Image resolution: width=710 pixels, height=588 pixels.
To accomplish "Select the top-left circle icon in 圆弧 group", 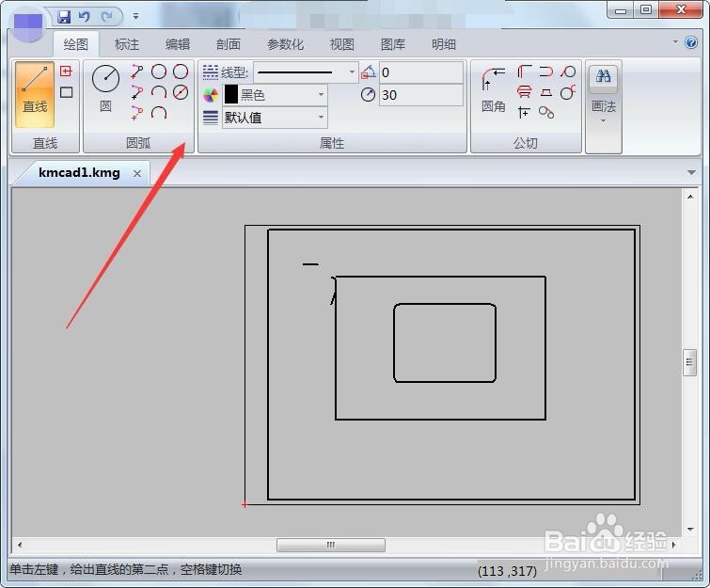I will click(159, 72).
